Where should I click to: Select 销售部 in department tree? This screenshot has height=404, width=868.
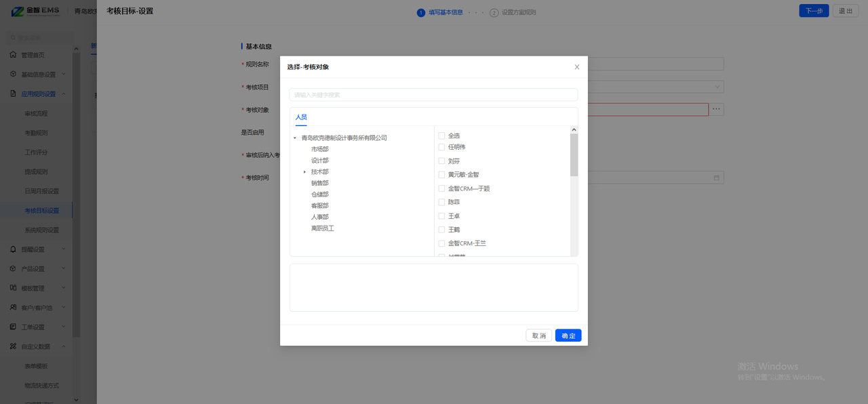[320, 183]
